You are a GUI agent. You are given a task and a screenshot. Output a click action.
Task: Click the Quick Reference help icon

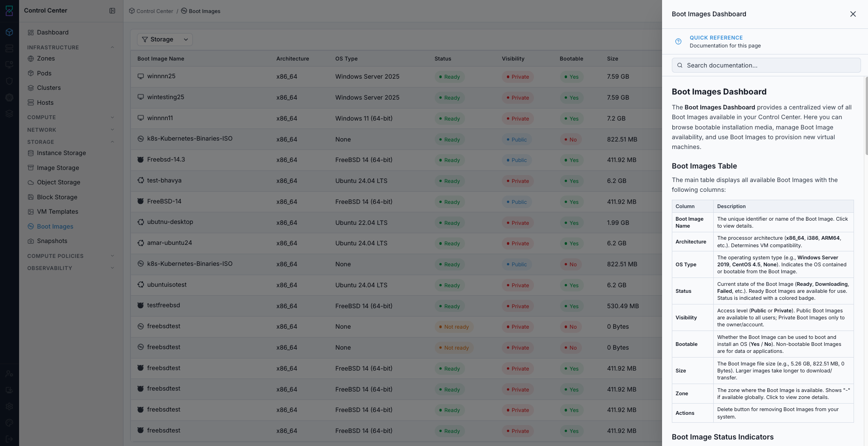(678, 41)
